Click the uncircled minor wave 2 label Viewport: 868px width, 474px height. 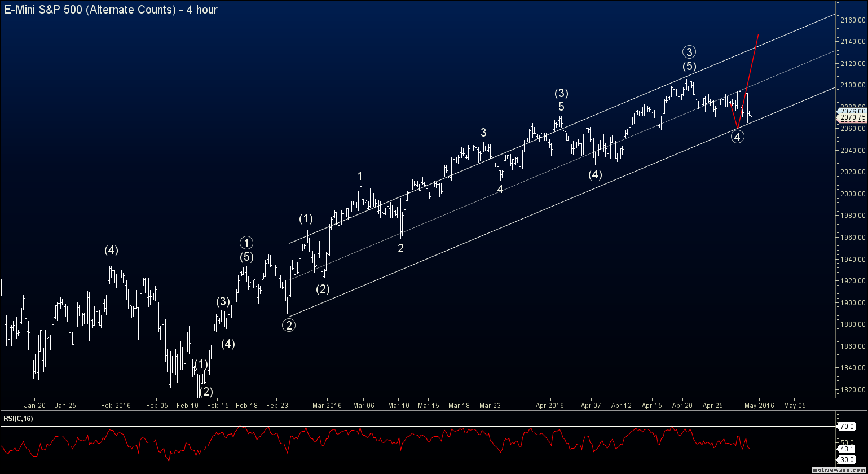pos(400,248)
